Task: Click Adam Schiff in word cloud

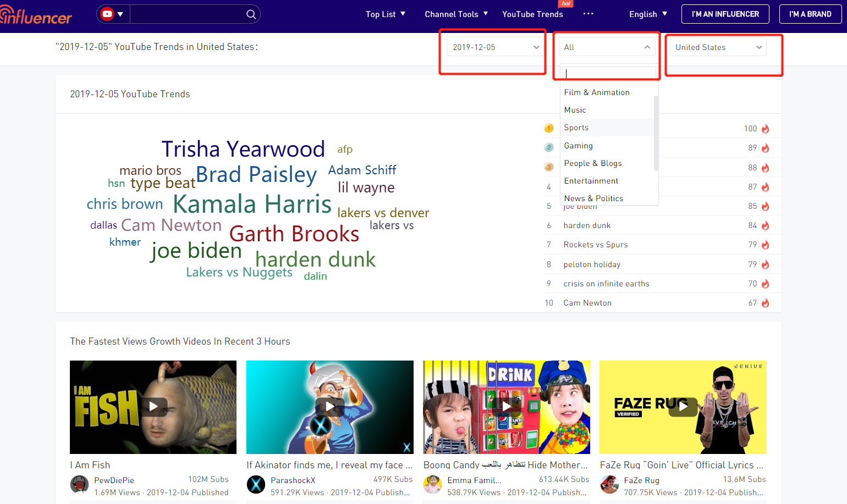Action: 362,170
